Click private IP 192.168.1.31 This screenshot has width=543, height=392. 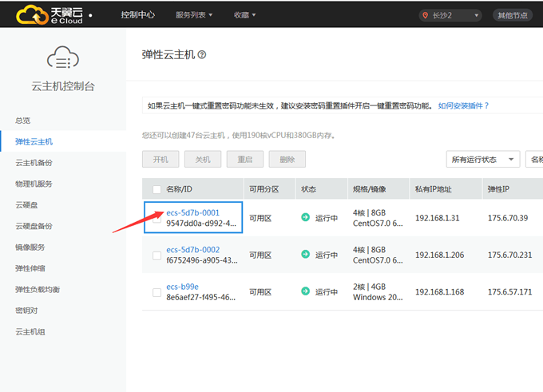click(438, 218)
